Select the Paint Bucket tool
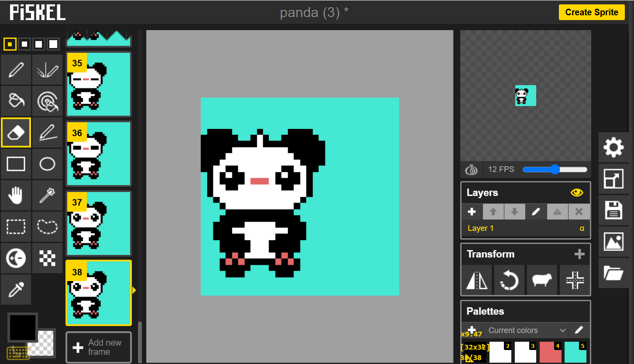Screen dimensions: 634x364 click(x=16, y=101)
